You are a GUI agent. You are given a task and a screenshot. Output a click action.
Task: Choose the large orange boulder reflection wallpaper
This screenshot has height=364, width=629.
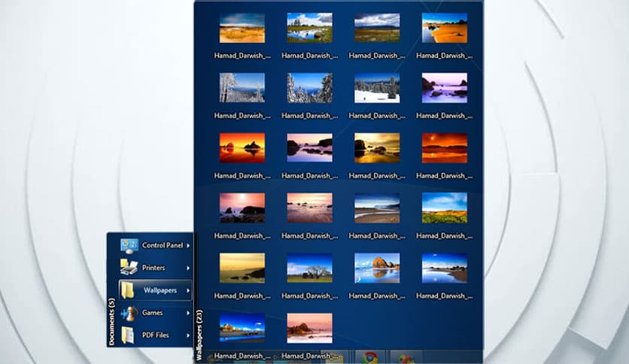[377, 268]
